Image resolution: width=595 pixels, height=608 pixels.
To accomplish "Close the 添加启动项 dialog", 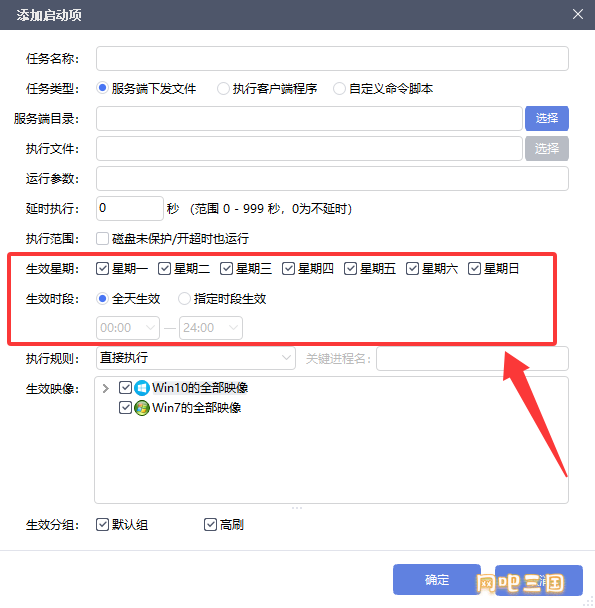I will pos(578,14).
